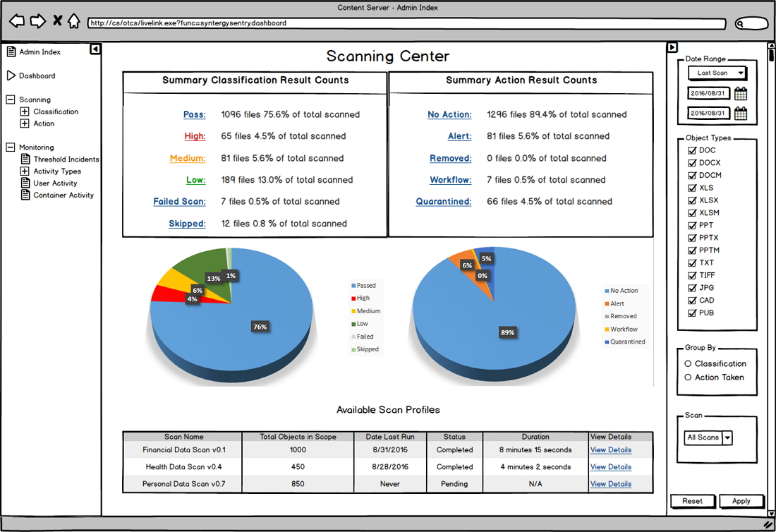Click the Quarantined legend color swatch
Viewport: 776px width, 532px height.
pos(606,342)
